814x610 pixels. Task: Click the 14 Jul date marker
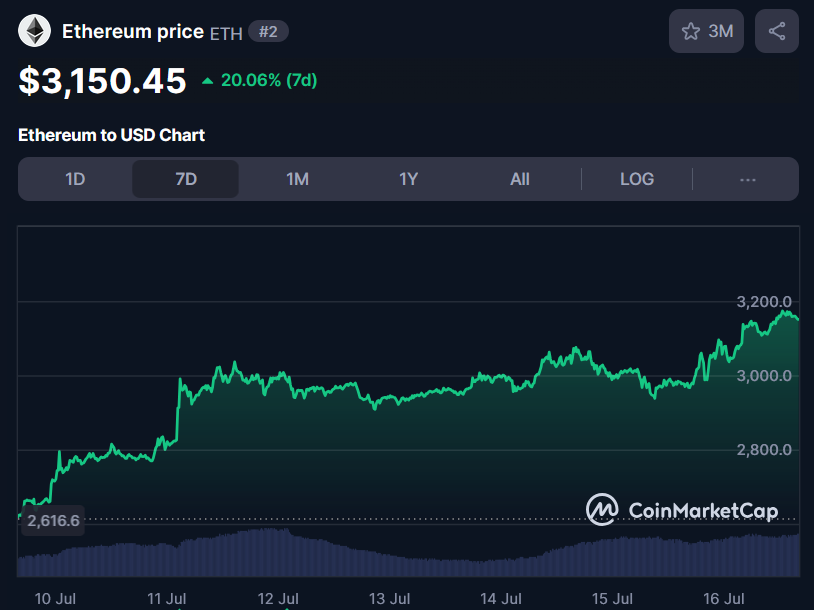500,599
